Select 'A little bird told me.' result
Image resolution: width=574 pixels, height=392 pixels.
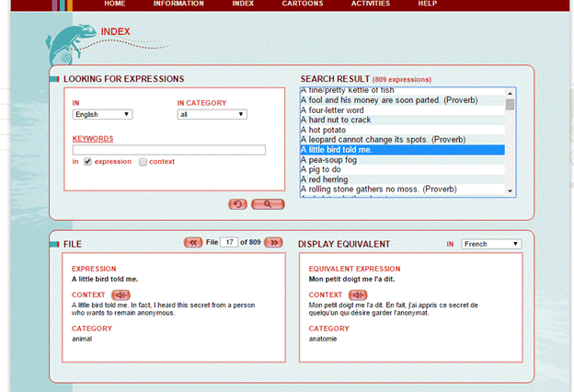tap(402, 149)
